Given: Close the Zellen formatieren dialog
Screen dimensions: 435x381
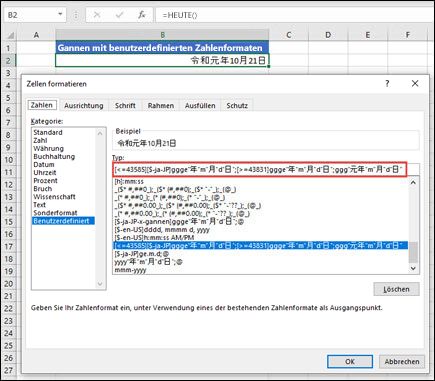Looking at the screenshot, I should coord(415,83).
